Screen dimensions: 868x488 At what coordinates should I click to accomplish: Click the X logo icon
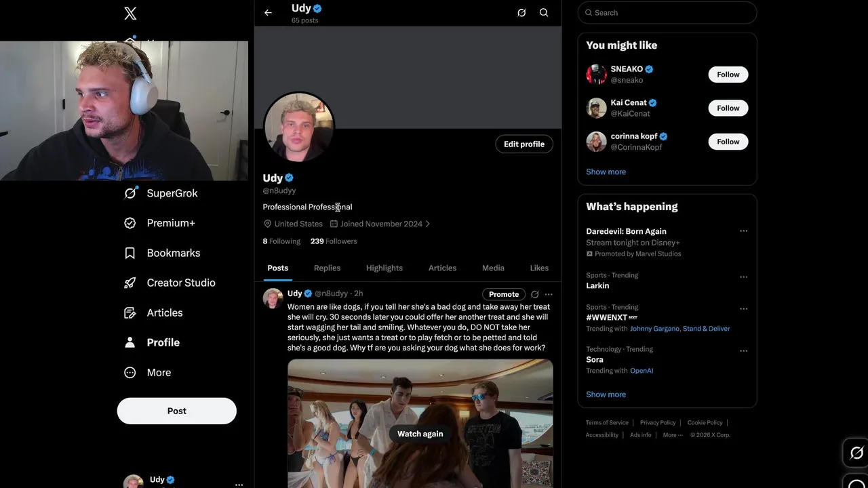[130, 13]
